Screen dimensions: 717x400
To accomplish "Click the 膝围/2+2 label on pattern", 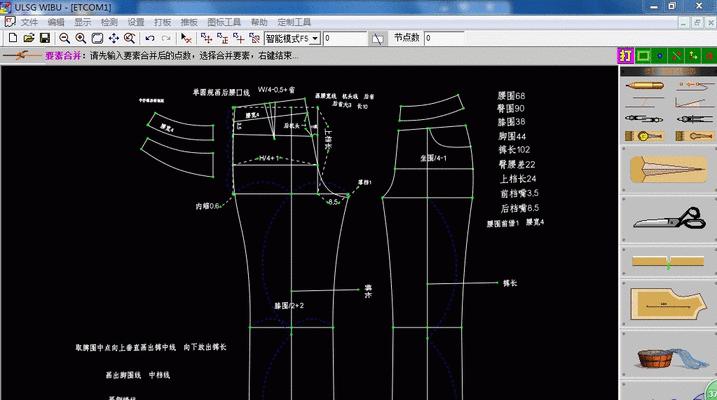I will click(289, 305).
